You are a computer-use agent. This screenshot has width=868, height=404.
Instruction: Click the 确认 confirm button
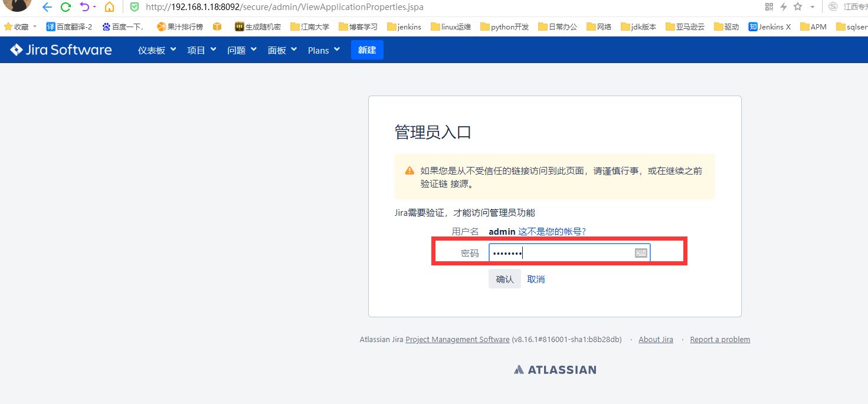(505, 279)
